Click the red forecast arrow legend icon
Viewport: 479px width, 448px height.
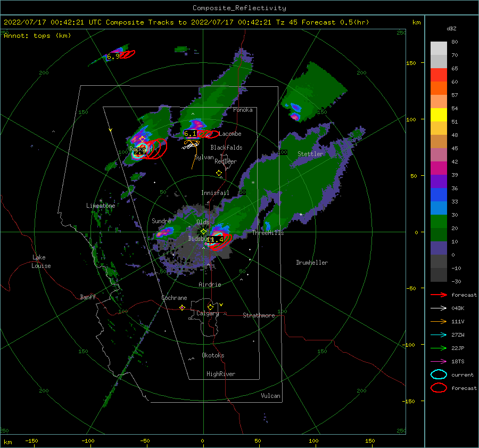[x=439, y=295]
